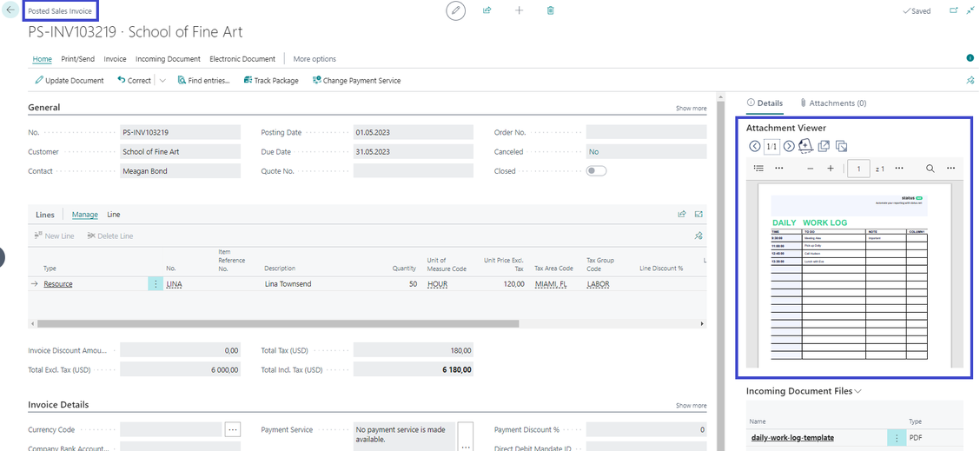Click the back arrow to leave invoice
This screenshot has width=980, height=451.
10,10
